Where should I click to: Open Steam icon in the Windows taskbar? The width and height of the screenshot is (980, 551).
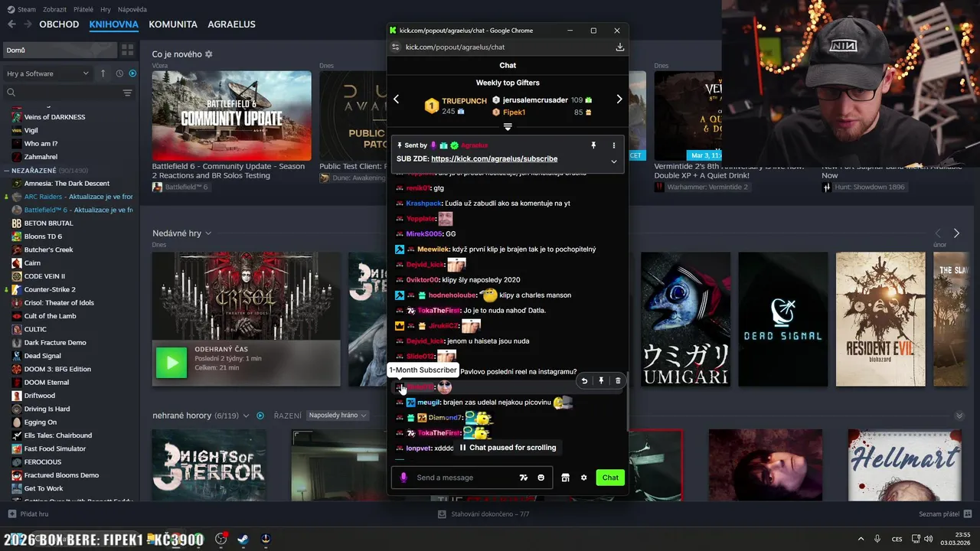pyautogui.click(x=243, y=539)
